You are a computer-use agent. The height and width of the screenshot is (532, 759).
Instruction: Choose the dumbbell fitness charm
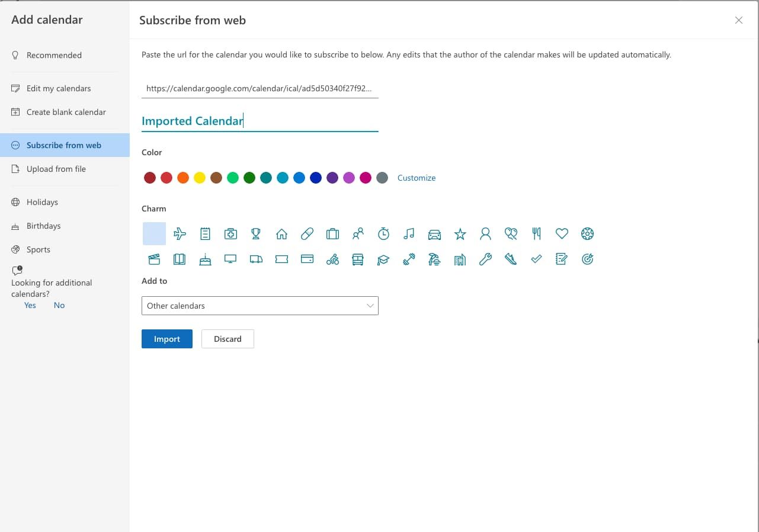[x=409, y=259]
